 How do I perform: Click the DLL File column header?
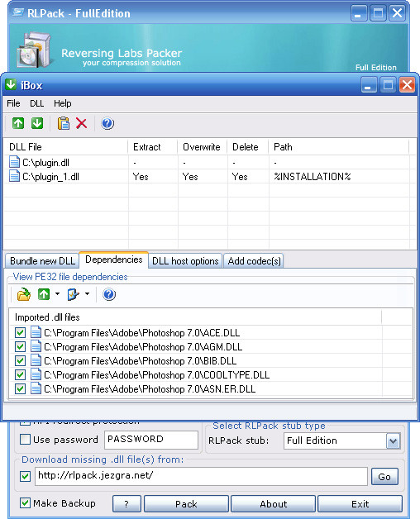point(65,146)
